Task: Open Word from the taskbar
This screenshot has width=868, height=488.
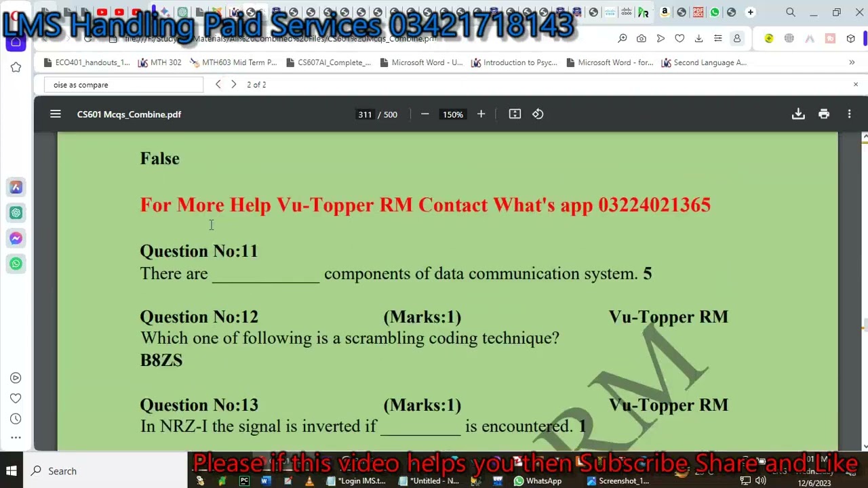Action: [266, 481]
